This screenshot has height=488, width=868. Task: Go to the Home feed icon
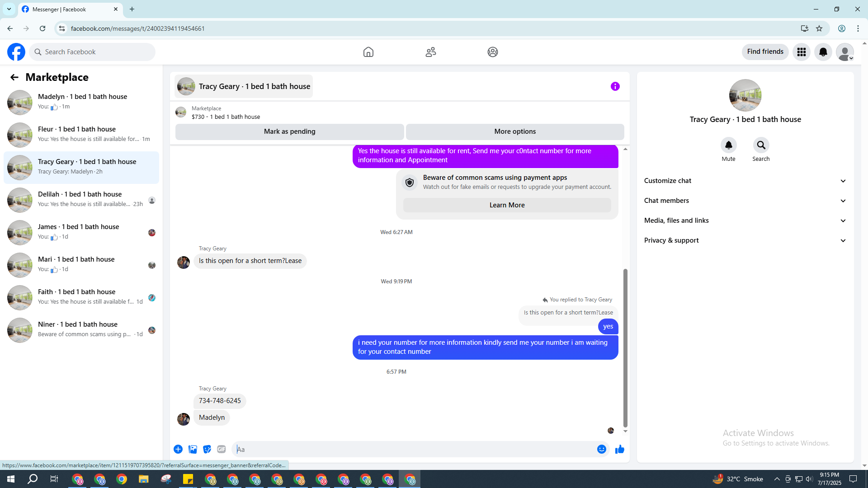point(368,52)
